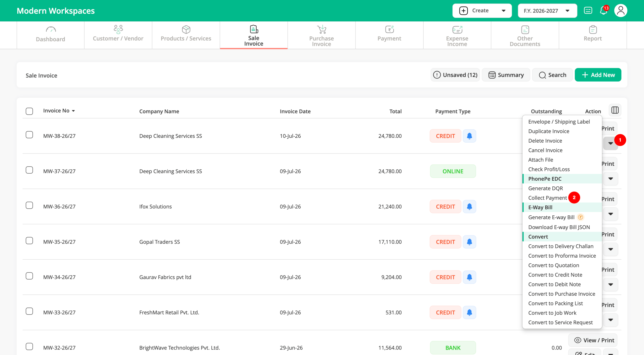Click the notification bell with 13 badge

coord(603,11)
